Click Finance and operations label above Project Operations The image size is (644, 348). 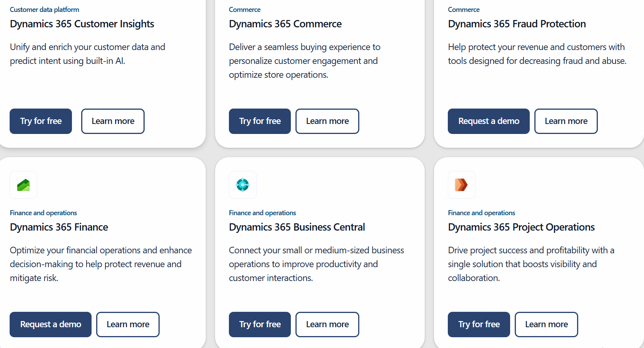pyautogui.click(x=481, y=213)
